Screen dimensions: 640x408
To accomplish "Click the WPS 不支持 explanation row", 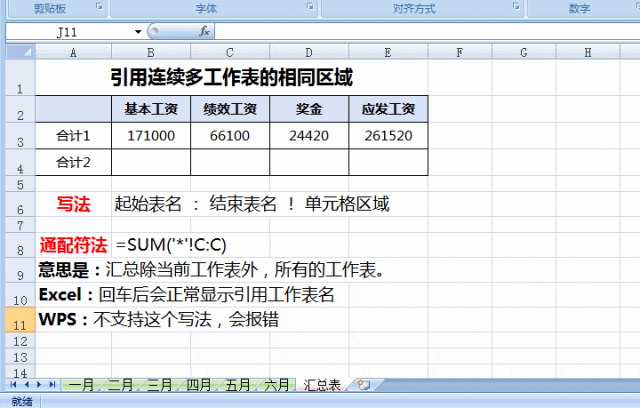I will coord(159,319).
